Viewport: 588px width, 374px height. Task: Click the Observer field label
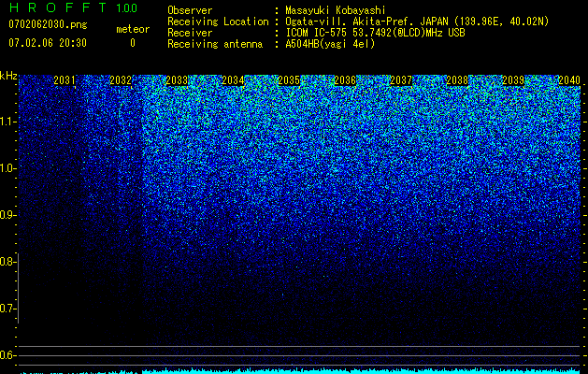click(x=190, y=10)
